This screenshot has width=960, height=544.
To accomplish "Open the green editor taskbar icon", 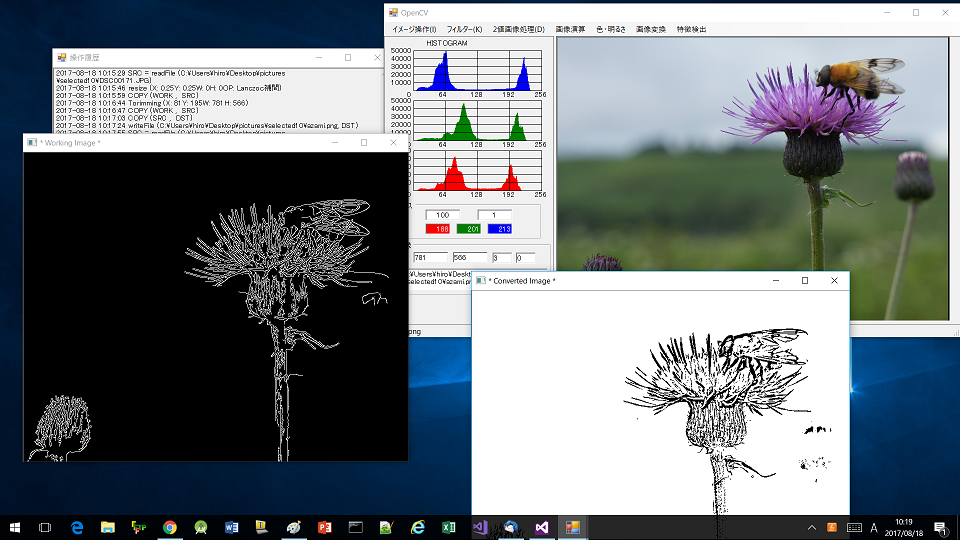I will tap(386, 527).
